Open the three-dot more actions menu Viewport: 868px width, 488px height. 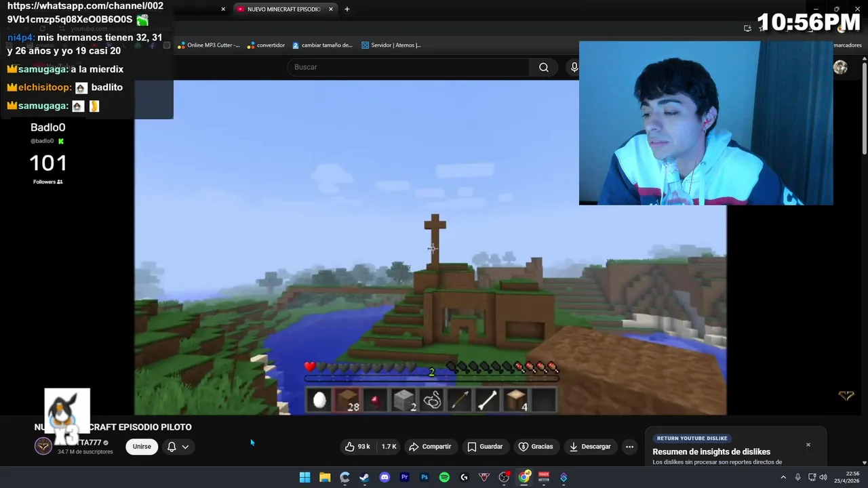pyautogui.click(x=629, y=447)
